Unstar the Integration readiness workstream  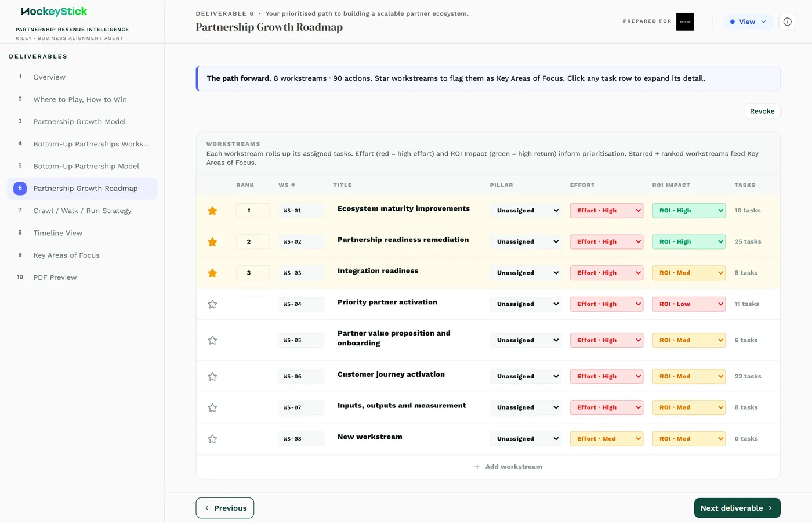[x=212, y=273]
